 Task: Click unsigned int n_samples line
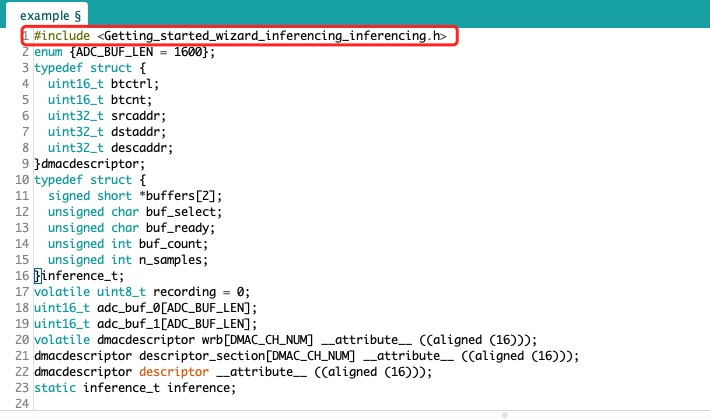click(128, 260)
